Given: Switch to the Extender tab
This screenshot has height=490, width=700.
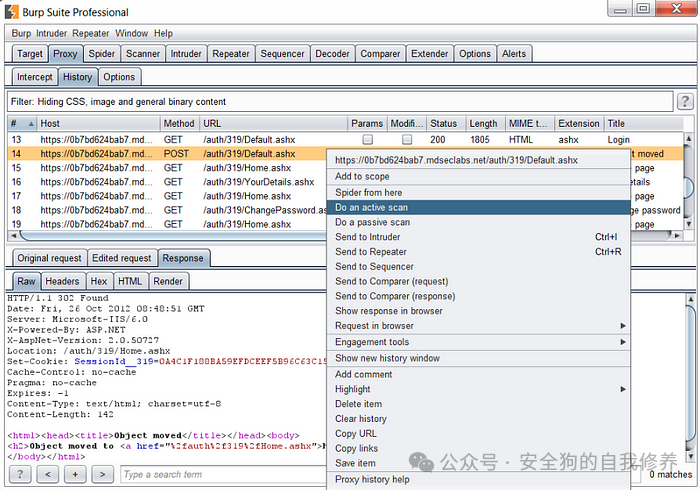Looking at the screenshot, I should (429, 54).
